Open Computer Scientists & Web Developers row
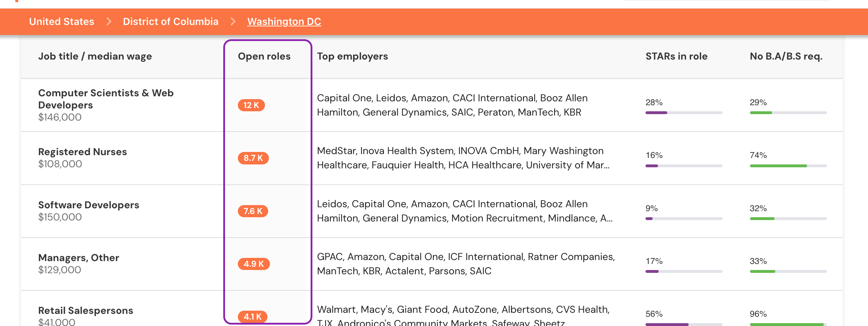Viewport: 868px width, 326px height. pos(106,99)
